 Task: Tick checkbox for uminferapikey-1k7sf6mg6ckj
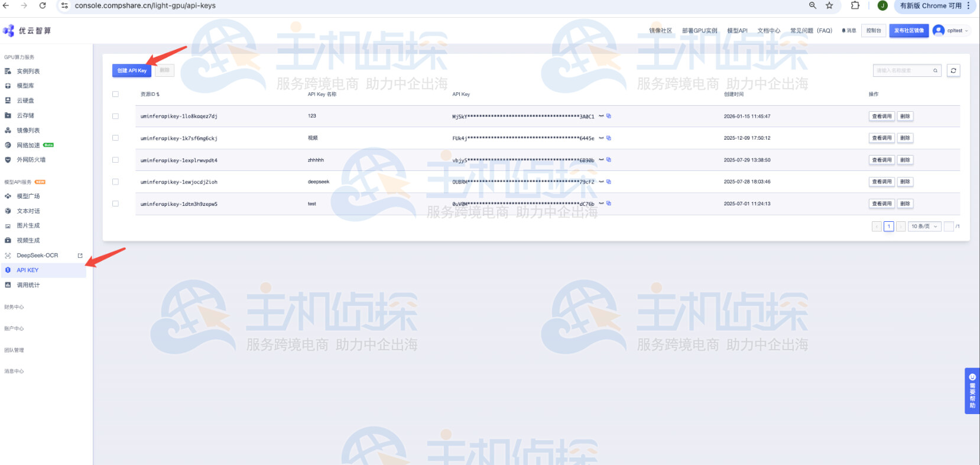tap(115, 138)
